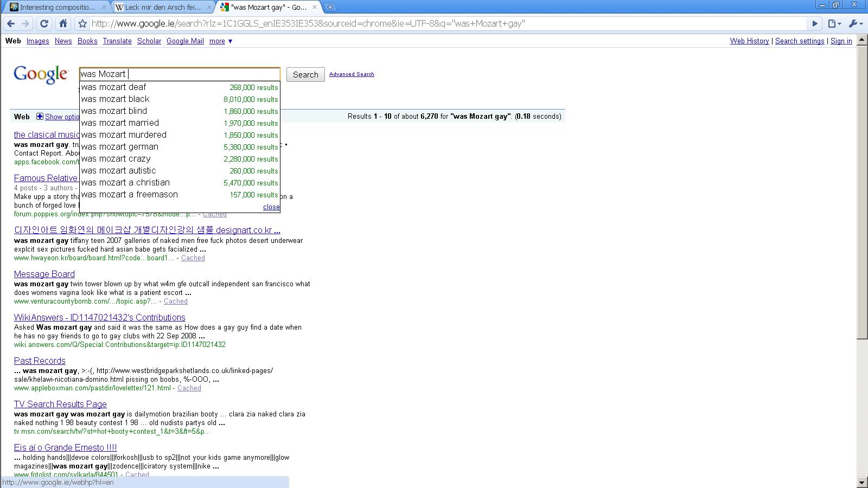Click the Go arrow beside the address bar
868x488 pixels.
click(814, 24)
